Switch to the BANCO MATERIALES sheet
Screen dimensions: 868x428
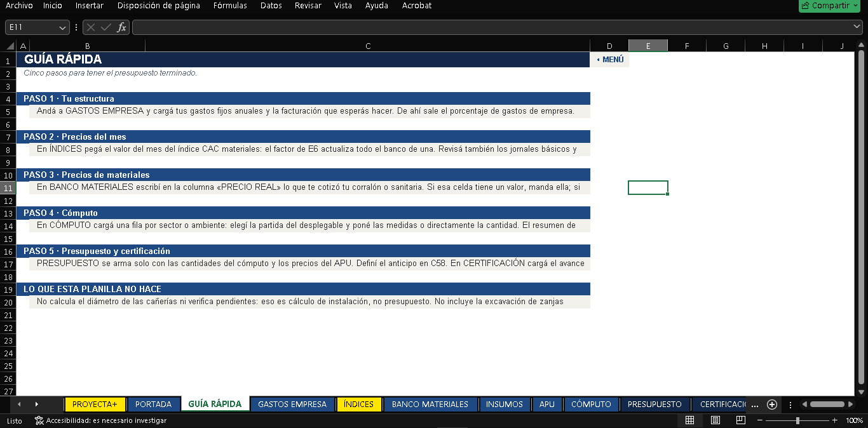click(x=430, y=405)
